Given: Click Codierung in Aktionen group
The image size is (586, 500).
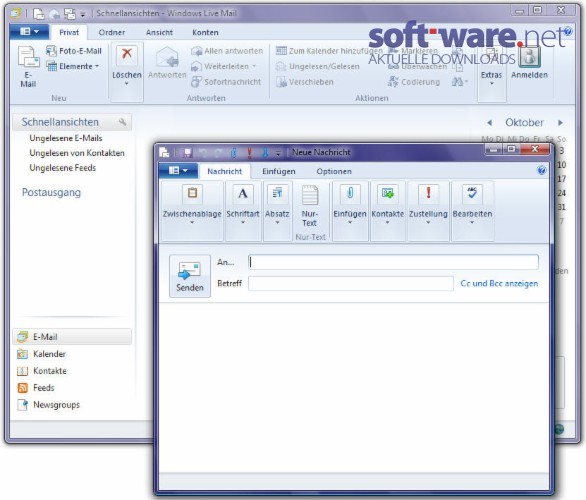Looking at the screenshot, I should point(414,82).
